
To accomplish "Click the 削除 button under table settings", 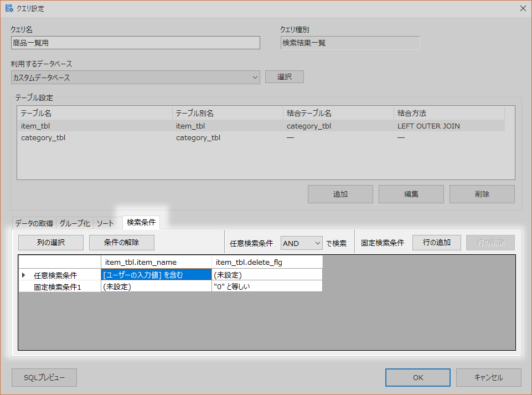I will (482, 194).
